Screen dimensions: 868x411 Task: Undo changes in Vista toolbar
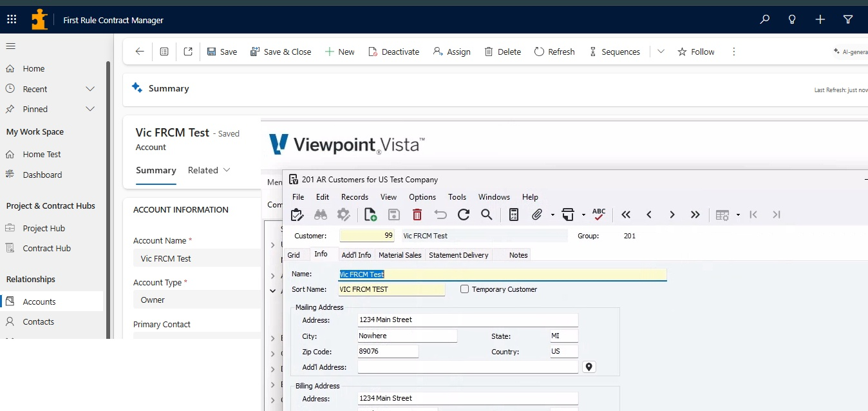pyautogui.click(x=440, y=215)
